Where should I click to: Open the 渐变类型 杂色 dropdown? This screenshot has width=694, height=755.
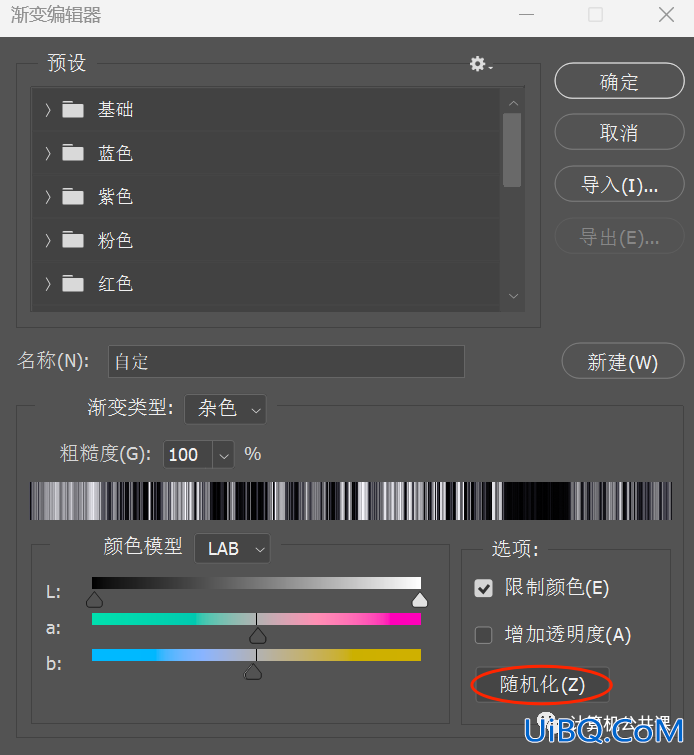[x=225, y=409]
